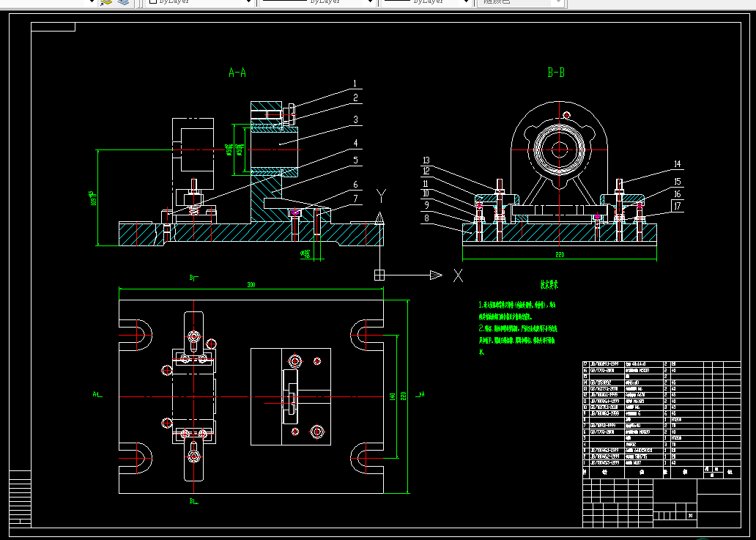The image size is (756, 540).
Task: Select the 220 dimension under B-B view
Action: coord(559,254)
